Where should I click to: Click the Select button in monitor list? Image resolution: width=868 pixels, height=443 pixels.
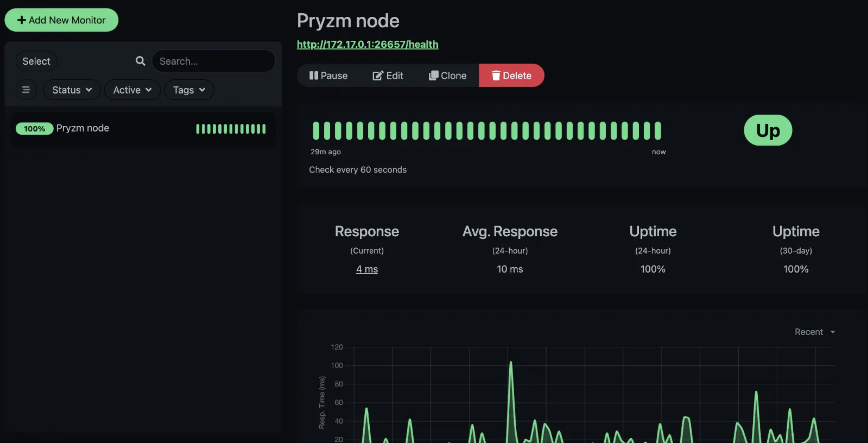[x=36, y=61]
